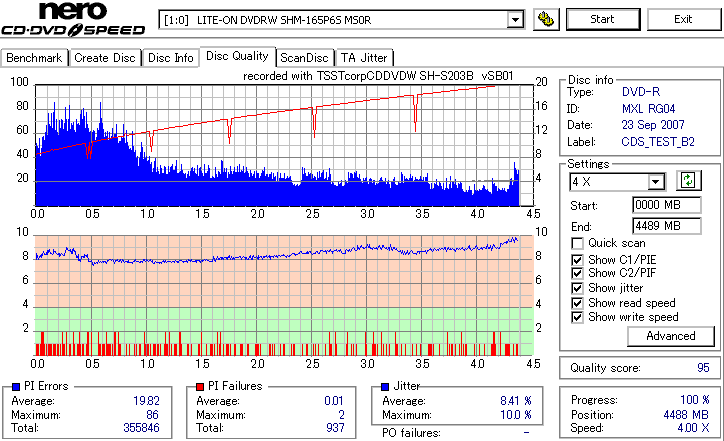Screen dimensions: 724x441
Task: Click the PI Failures average 0.01
Action: click(x=334, y=401)
